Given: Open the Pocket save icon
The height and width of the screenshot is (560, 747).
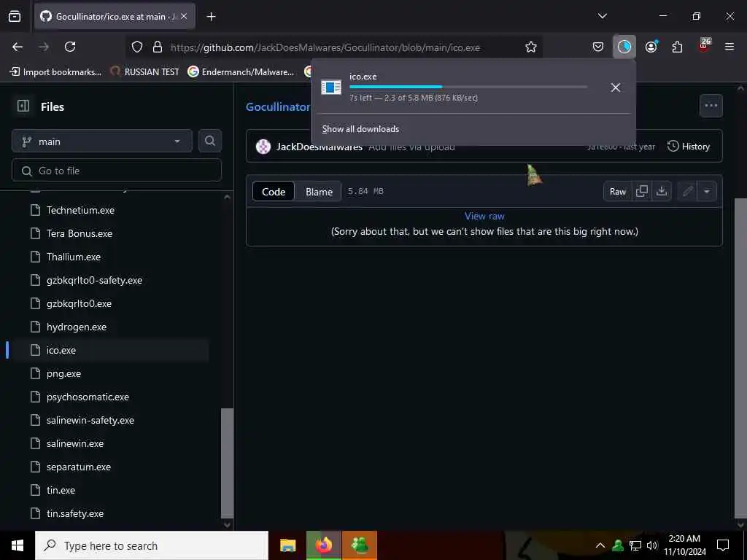Looking at the screenshot, I should [x=598, y=47].
